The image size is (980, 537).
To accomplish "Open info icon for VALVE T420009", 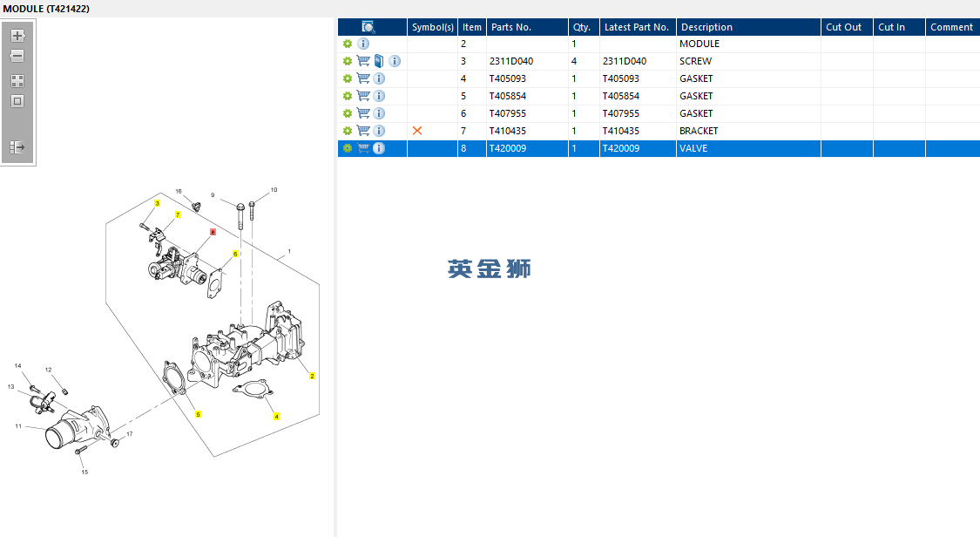I will tap(379, 148).
